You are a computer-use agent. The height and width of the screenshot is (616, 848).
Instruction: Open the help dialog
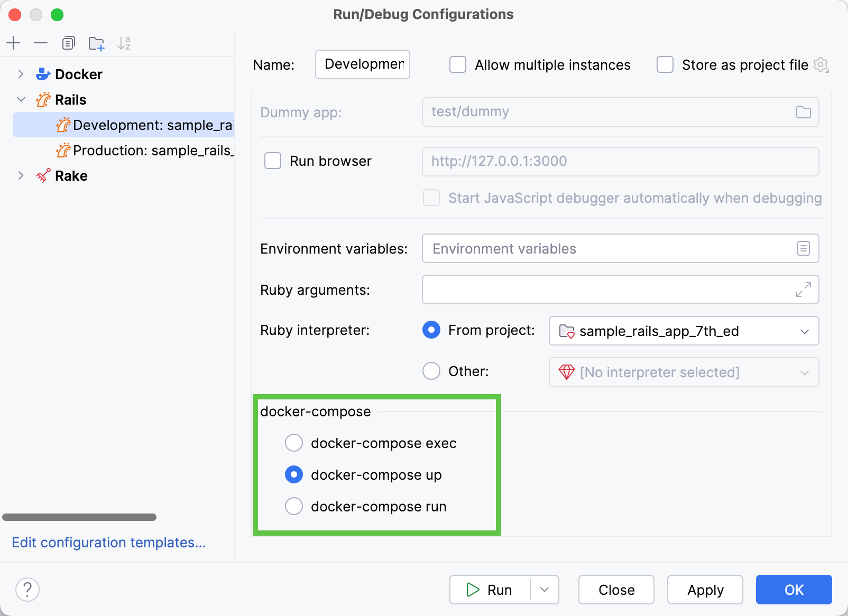pos(27,589)
